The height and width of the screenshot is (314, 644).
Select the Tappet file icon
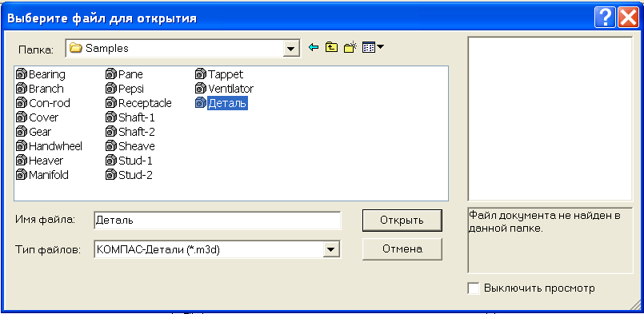click(x=201, y=74)
